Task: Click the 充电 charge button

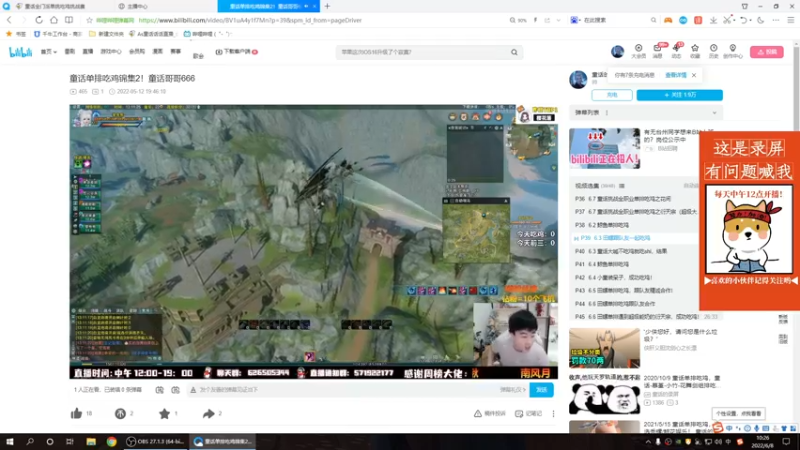Action: 612,95
